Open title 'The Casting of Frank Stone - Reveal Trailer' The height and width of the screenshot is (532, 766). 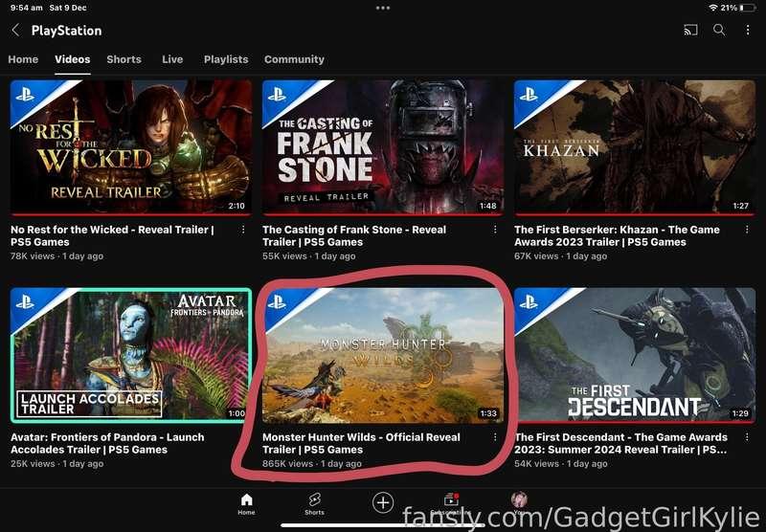click(x=354, y=235)
